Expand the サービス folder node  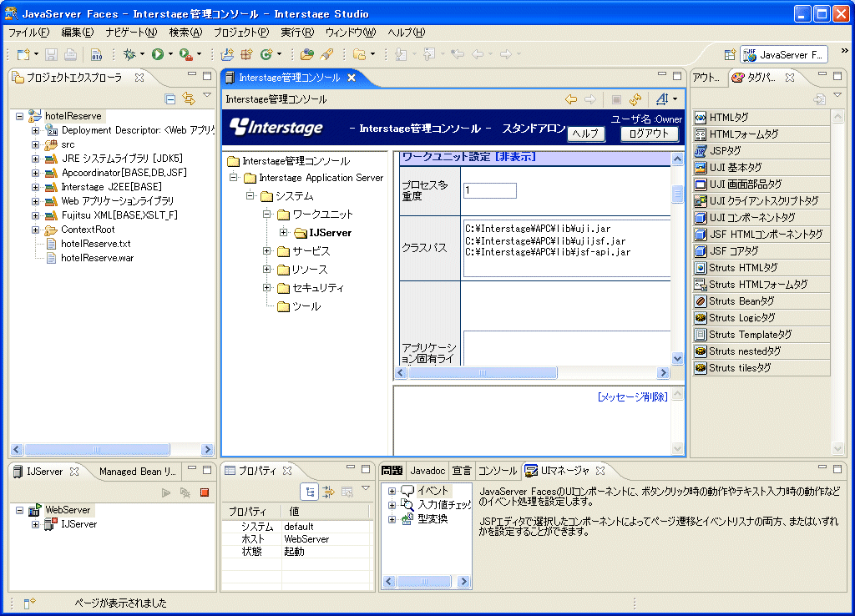[x=267, y=251]
